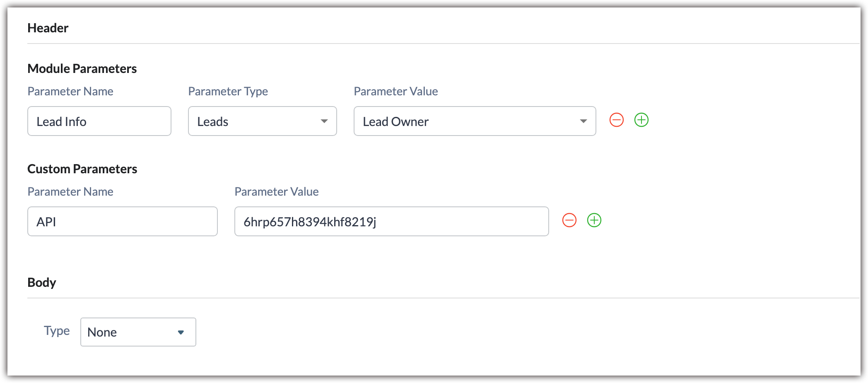
Task: Click Parameter Name label above Lead Info
Action: [x=70, y=92]
